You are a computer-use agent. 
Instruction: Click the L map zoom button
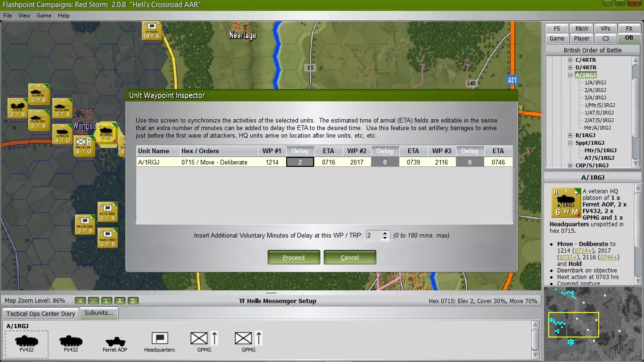(107, 301)
